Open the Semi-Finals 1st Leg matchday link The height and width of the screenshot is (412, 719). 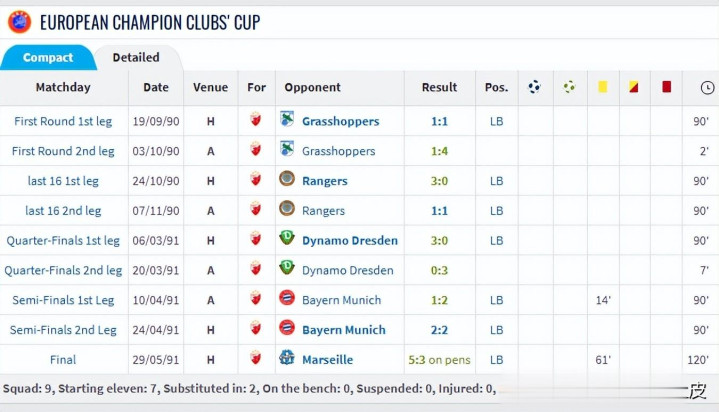pyautogui.click(x=63, y=300)
